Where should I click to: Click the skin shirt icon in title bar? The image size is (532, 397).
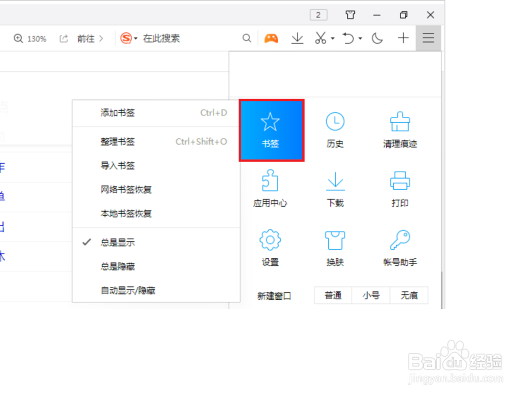[350, 15]
